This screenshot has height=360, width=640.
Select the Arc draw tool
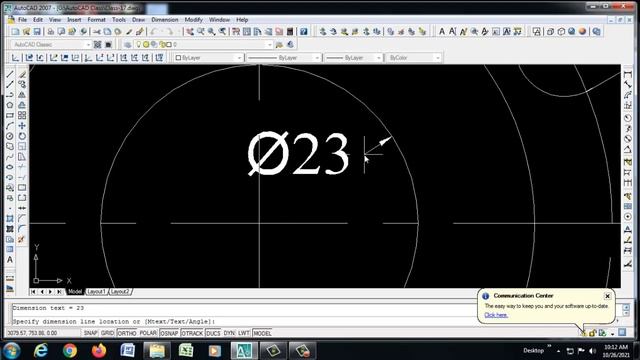(10, 126)
